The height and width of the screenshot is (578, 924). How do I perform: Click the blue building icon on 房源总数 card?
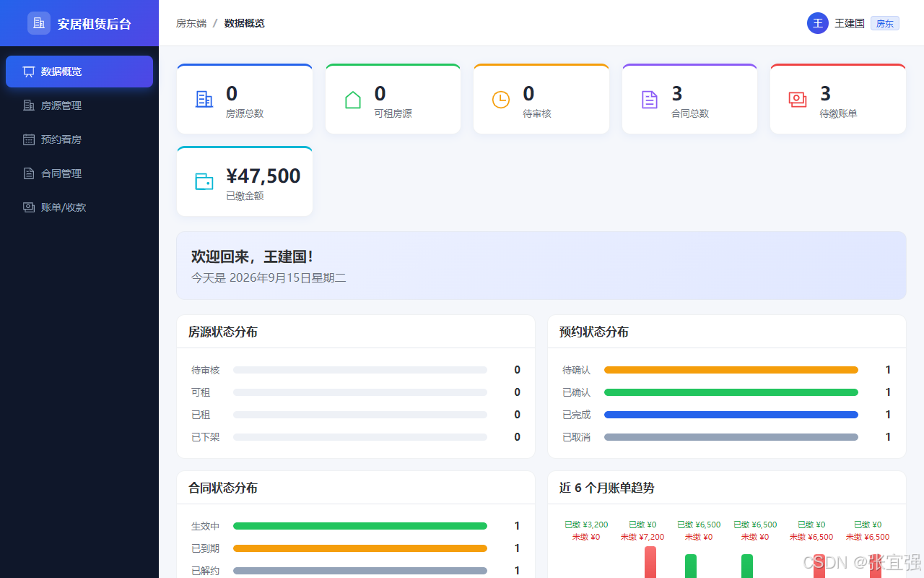(204, 100)
